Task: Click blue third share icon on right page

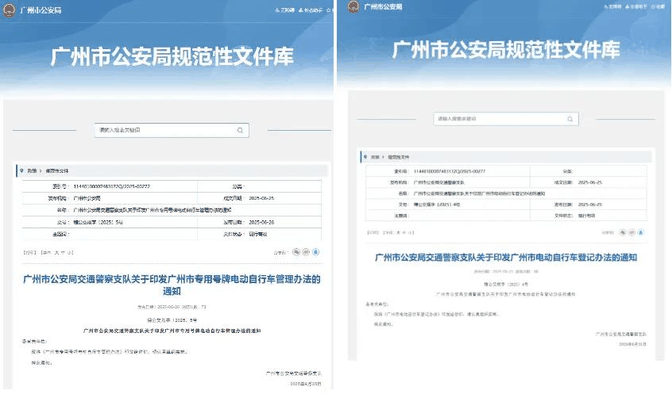Action: 641,232
